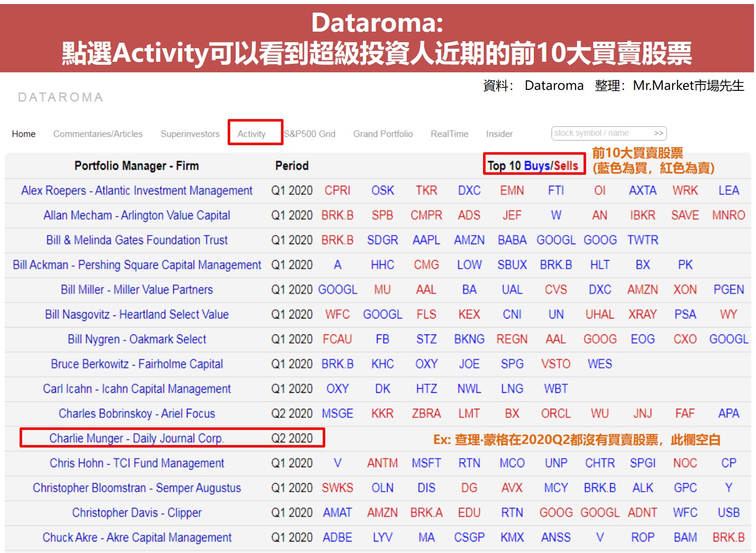Open RealTime page
Screen dimensions: 756x553
[x=449, y=134]
